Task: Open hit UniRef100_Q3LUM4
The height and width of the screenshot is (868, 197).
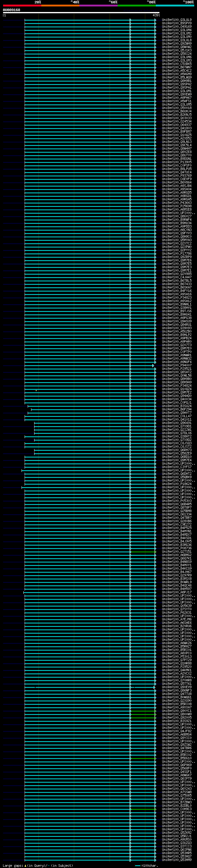Action: point(176,30)
